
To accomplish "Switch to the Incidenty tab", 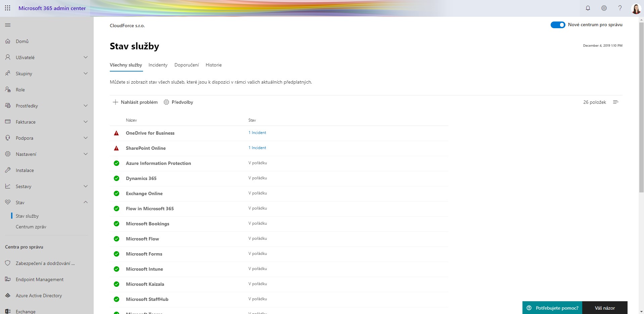I will click(158, 65).
